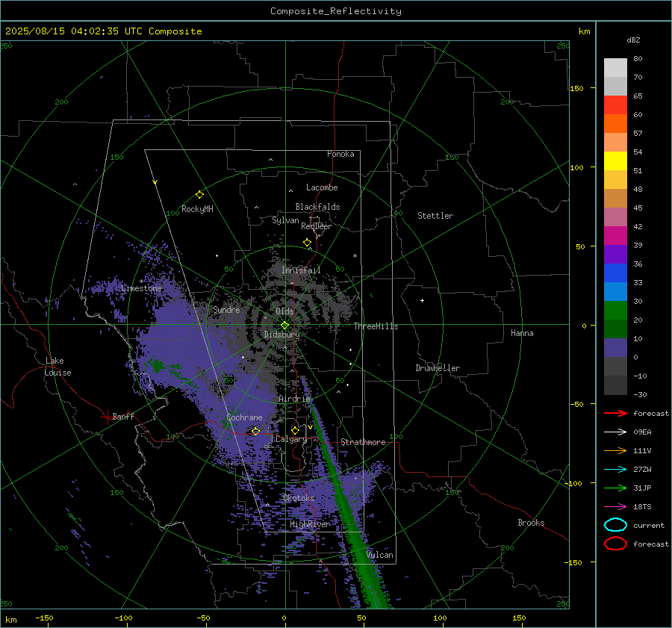The image size is (672, 628).
Task: Click the 'Banff' map label
Action: [123, 417]
